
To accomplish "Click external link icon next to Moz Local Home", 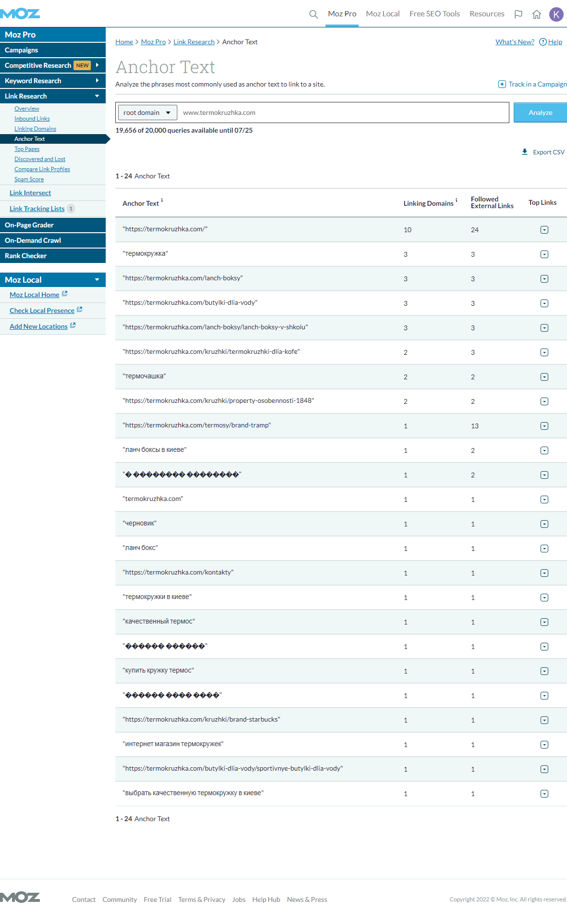I will (65, 294).
